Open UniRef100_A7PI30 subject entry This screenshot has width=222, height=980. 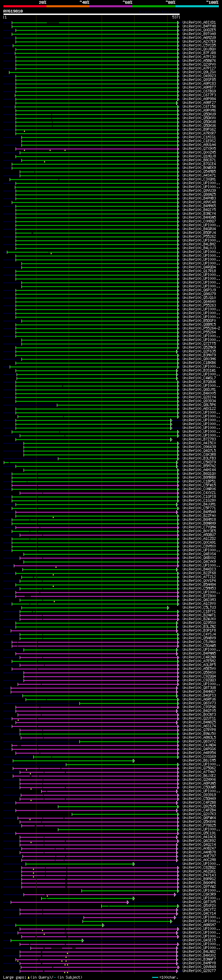coord(199,57)
